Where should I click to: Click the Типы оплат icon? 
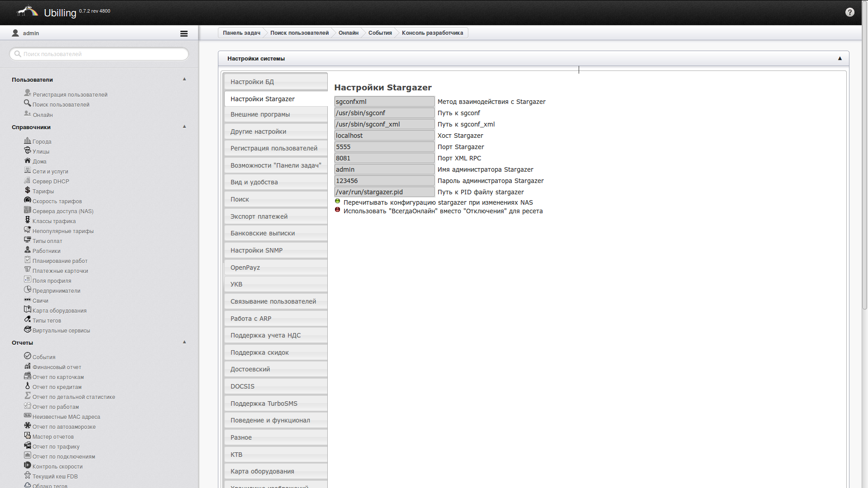pyautogui.click(x=28, y=239)
